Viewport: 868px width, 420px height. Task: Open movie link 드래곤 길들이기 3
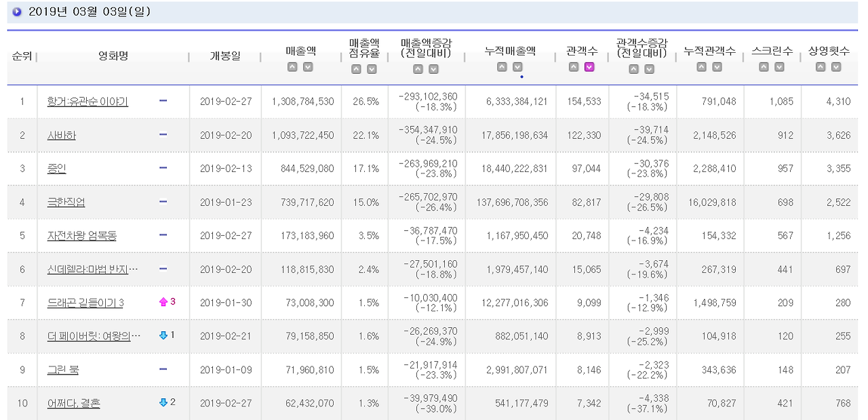85,303
